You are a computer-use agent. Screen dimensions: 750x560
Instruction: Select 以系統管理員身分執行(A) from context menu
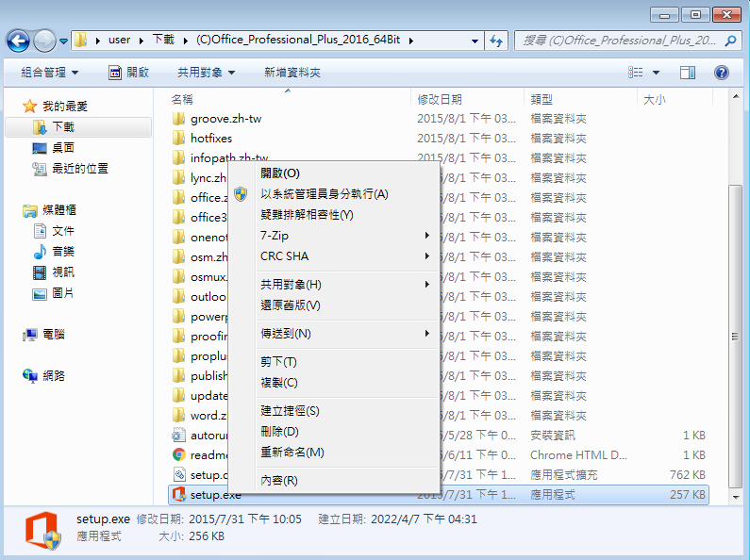(x=324, y=194)
